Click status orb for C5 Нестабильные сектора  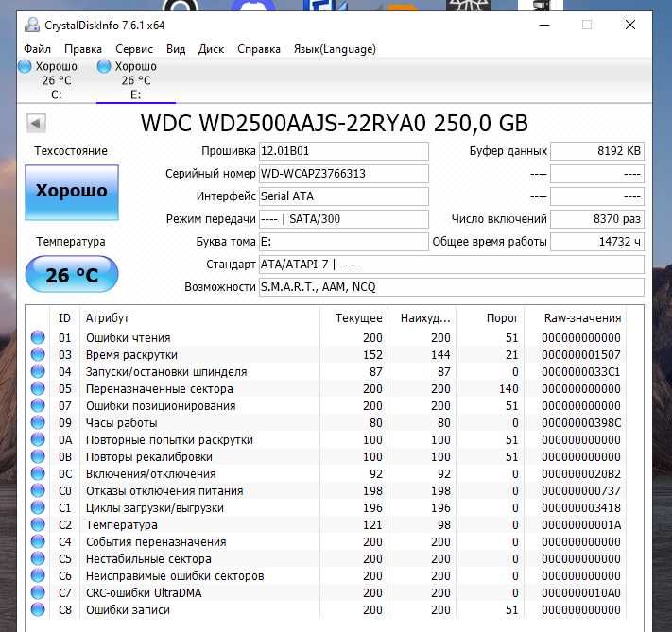[38, 558]
